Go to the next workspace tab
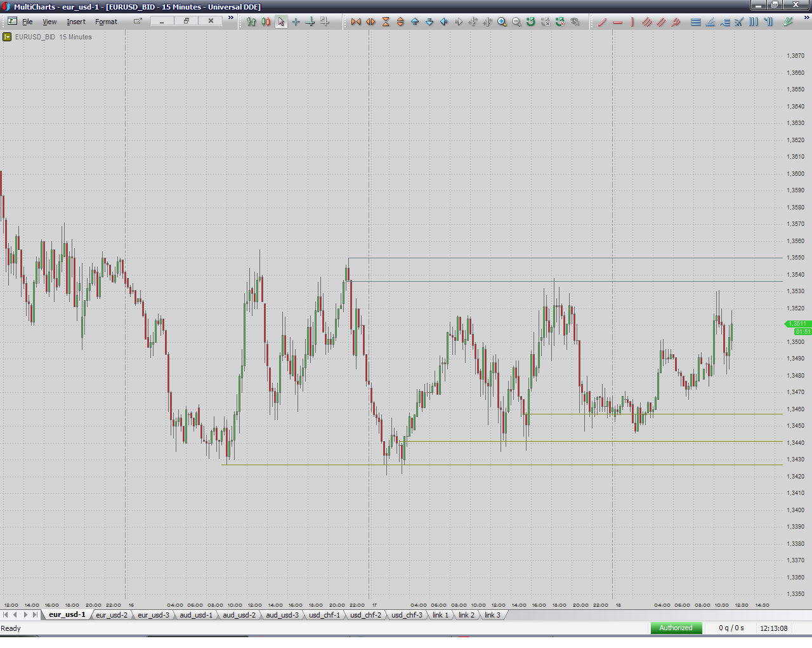Image resolution: width=812 pixels, height=648 pixels. point(25,615)
